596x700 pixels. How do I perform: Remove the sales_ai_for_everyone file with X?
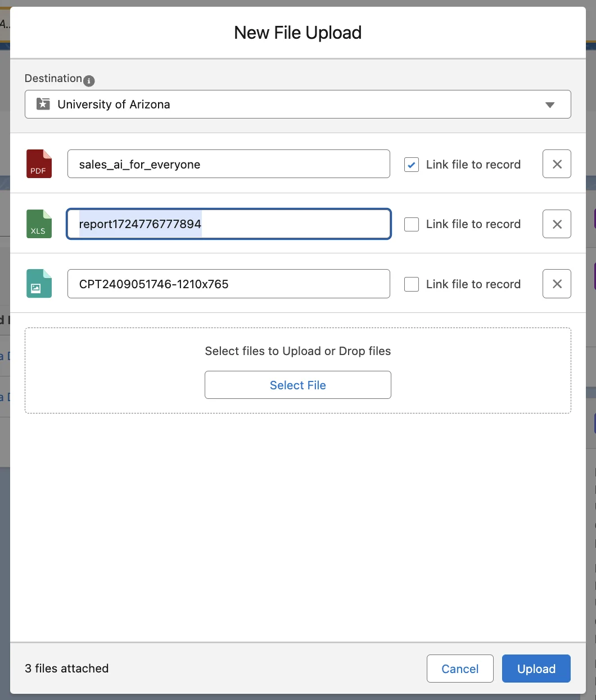557,164
